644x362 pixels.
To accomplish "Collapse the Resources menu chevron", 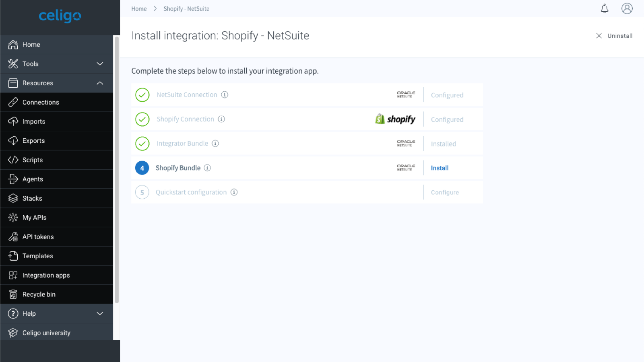I will click(x=100, y=83).
